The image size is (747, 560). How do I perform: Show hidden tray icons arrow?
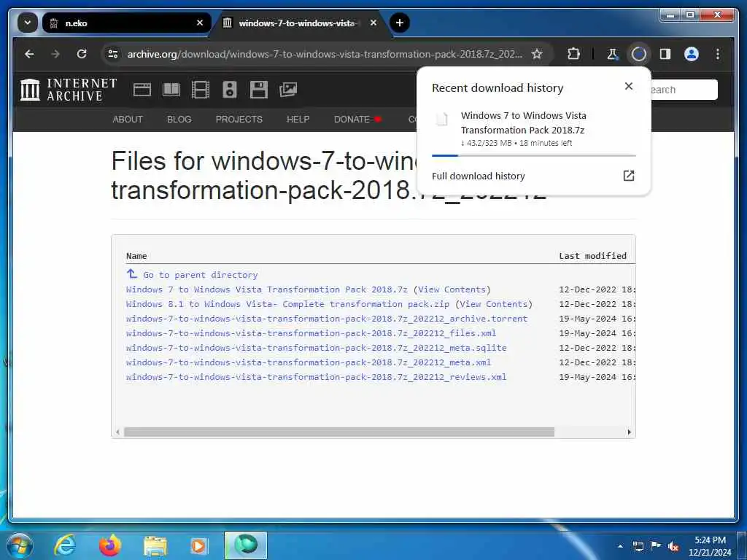click(x=620, y=546)
